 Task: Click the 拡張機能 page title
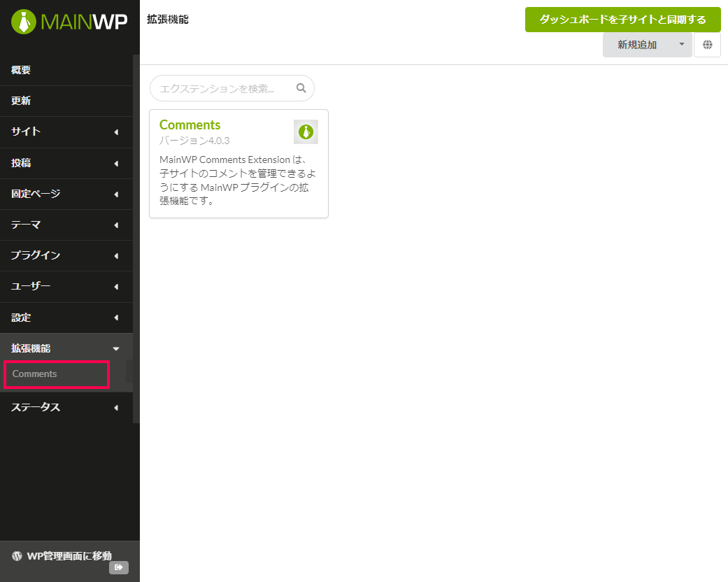point(168,20)
